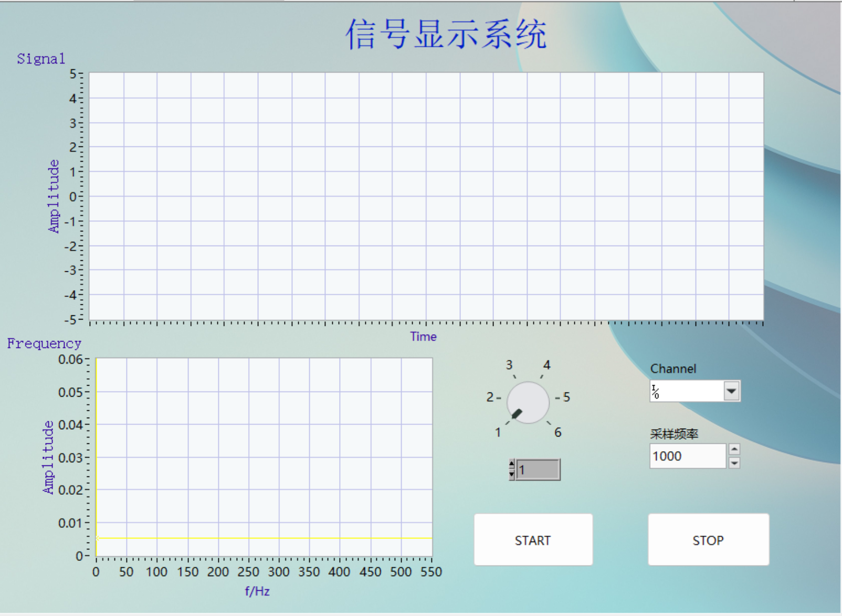Set the knob to position 3
The width and height of the screenshot is (842, 616).
(509, 365)
